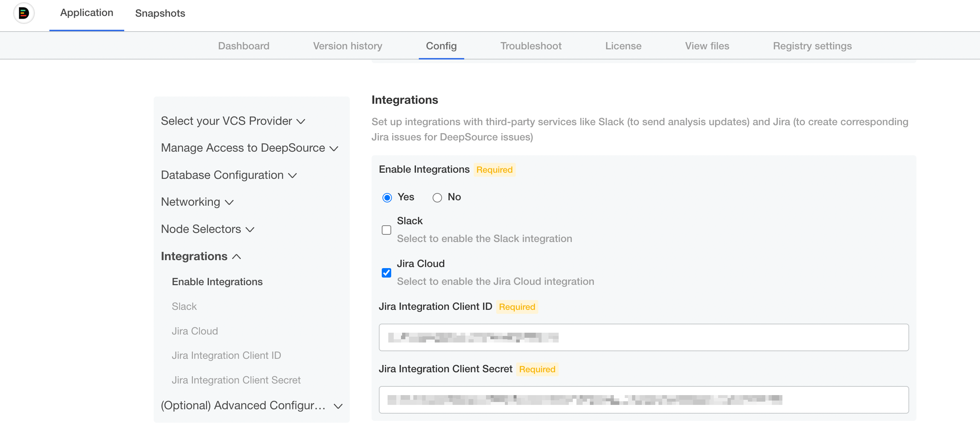Viewport: 980px width, 439px height.
Task: Select No for Enable Integrations
Action: coord(437,197)
